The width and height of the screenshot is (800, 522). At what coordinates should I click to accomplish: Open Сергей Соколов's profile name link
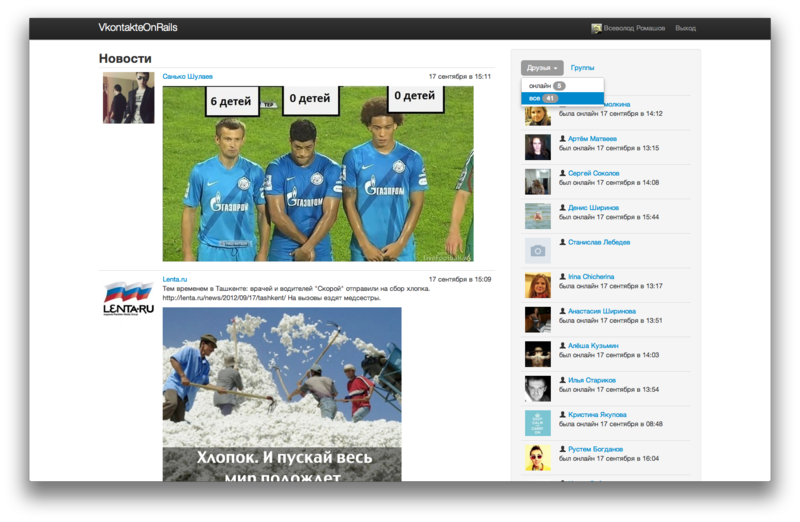coord(593,173)
